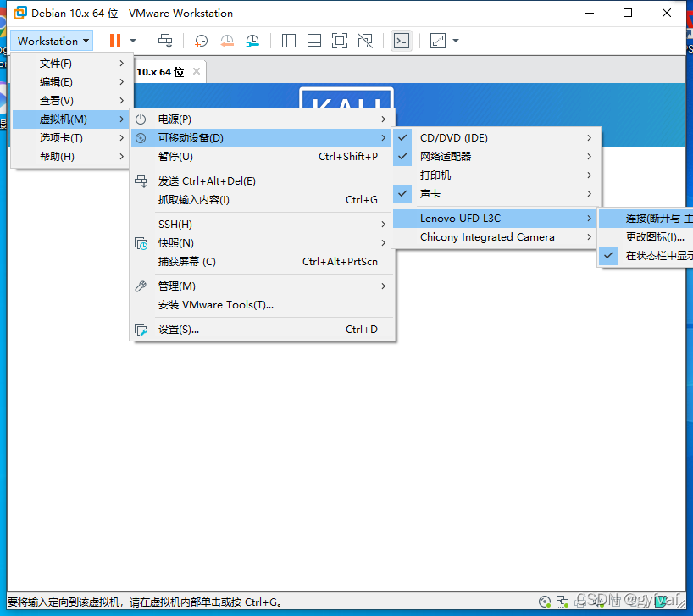Open the stretch options dropdown arrow
693x616 pixels.
tap(456, 41)
